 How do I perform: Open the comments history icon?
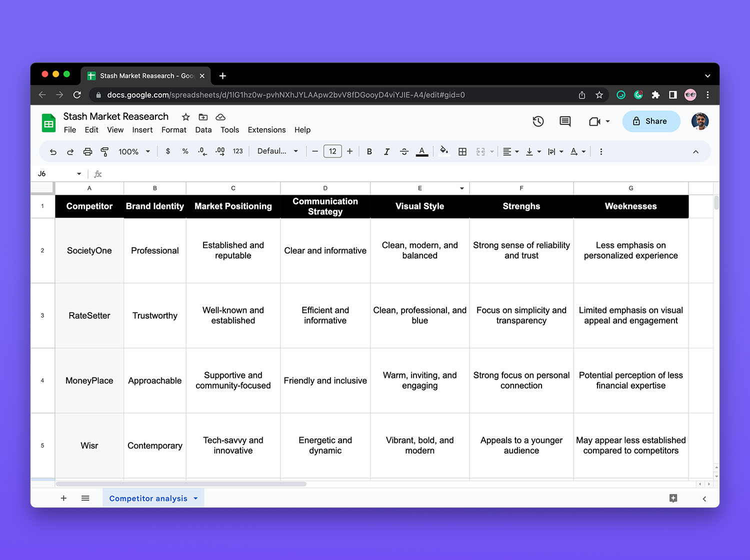565,121
